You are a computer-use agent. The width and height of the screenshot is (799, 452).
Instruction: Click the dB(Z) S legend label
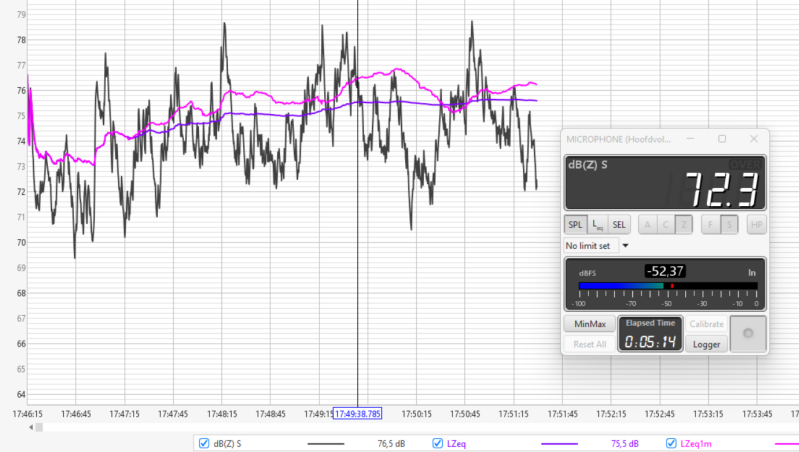[227, 444]
